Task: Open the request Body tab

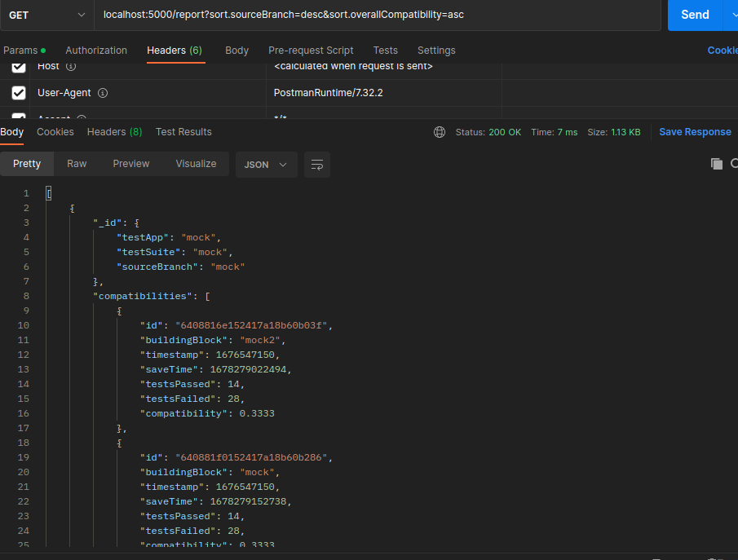Action: tap(236, 51)
